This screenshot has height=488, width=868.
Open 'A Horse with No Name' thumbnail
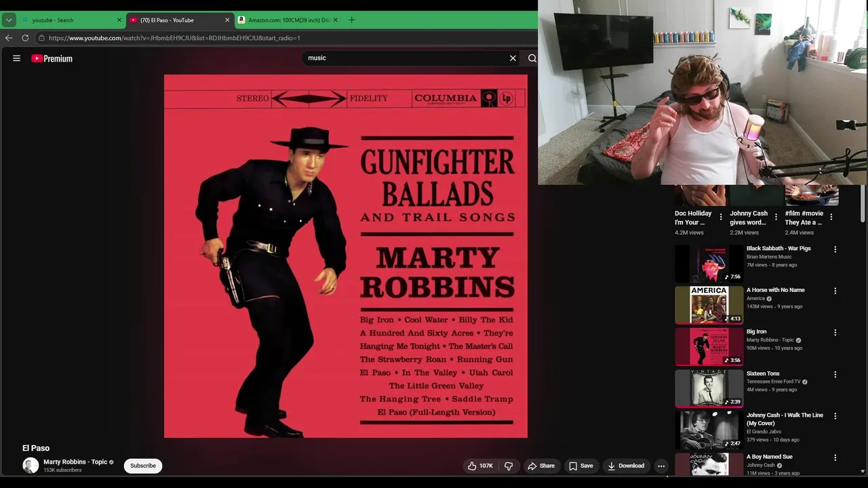tap(709, 305)
